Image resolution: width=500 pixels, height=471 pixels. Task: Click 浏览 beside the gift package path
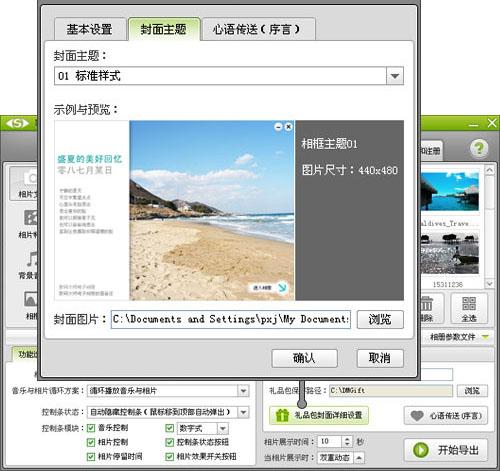tap(472, 391)
